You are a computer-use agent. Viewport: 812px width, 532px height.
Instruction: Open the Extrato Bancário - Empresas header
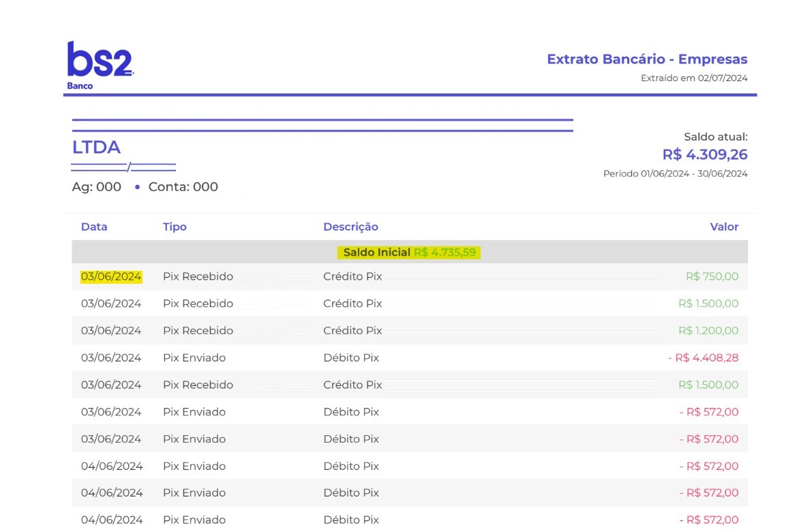point(646,59)
